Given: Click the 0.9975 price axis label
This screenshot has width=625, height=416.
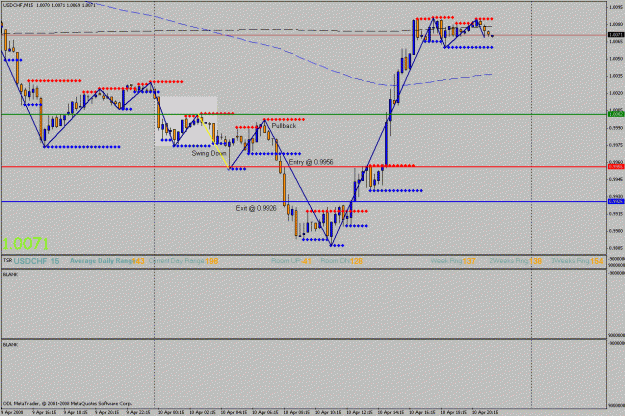Looking at the screenshot, I should [x=616, y=145].
